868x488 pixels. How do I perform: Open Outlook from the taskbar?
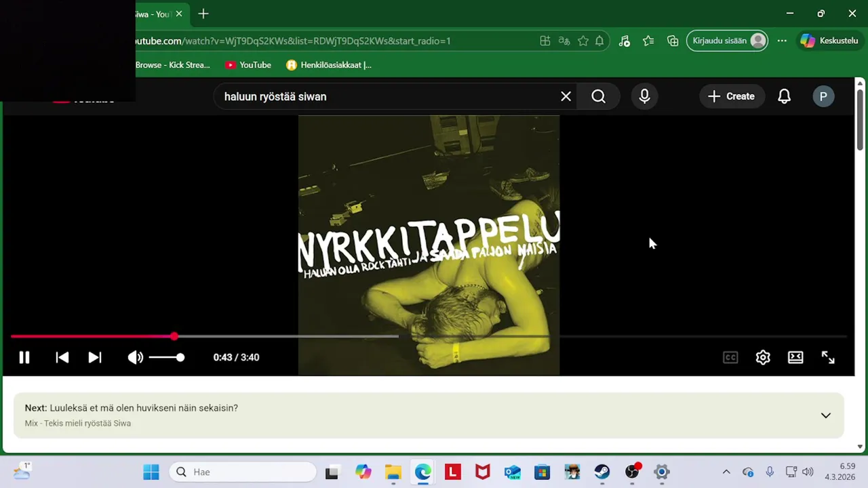(x=513, y=472)
